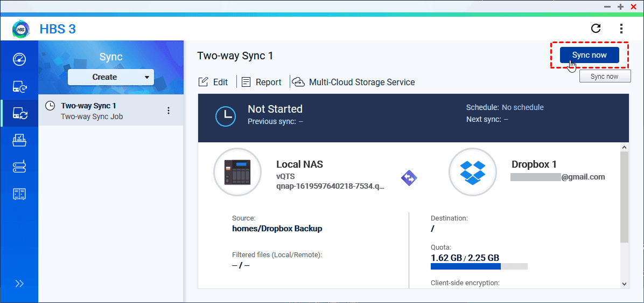
Task: Open Two-way Sync 1 job options menu
Action: click(169, 111)
